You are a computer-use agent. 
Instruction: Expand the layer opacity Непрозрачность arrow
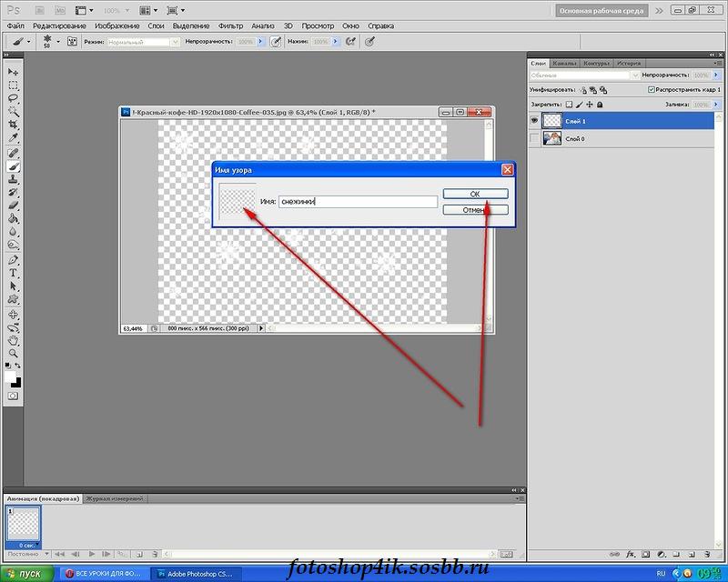click(716, 75)
